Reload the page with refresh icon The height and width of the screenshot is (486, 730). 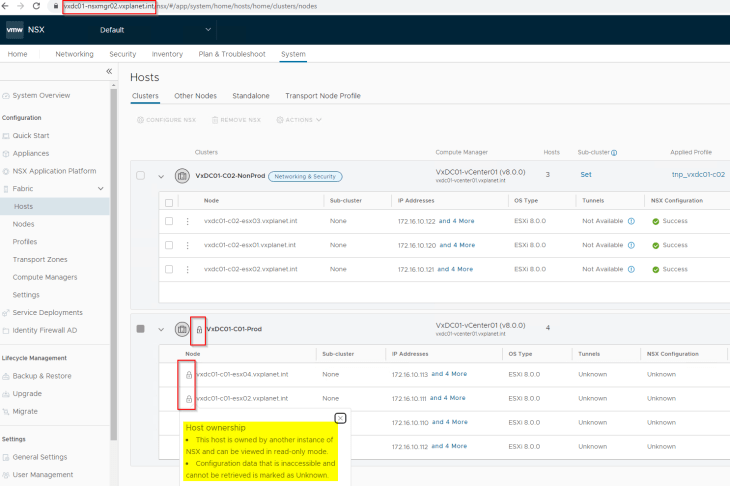coord(36,6)
